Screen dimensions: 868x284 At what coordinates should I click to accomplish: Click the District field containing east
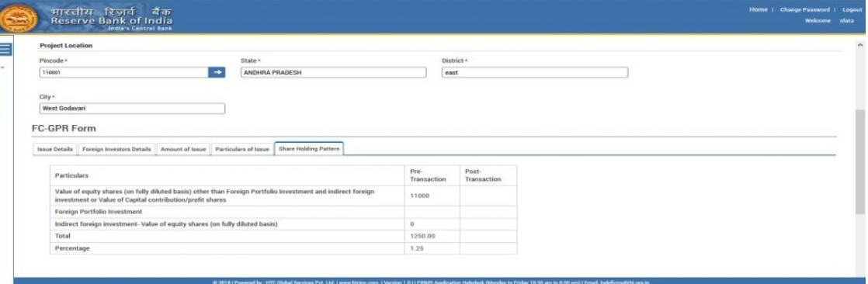535,72
